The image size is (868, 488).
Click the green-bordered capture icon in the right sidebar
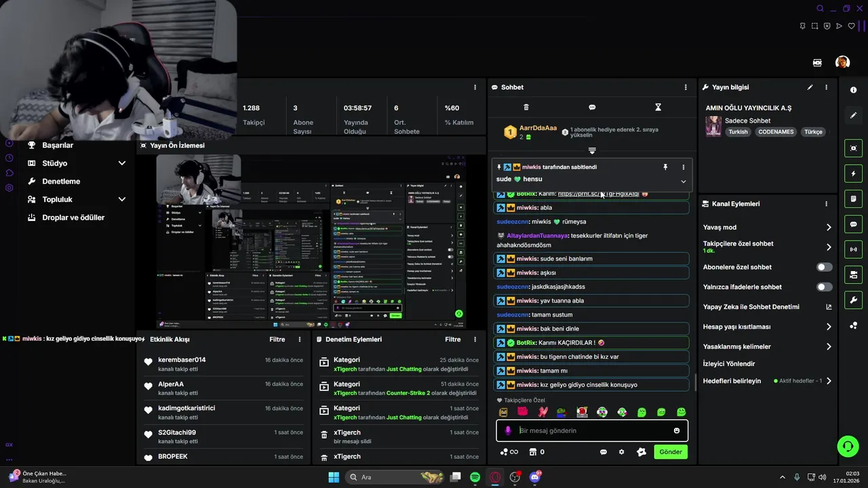coord(853,148)
